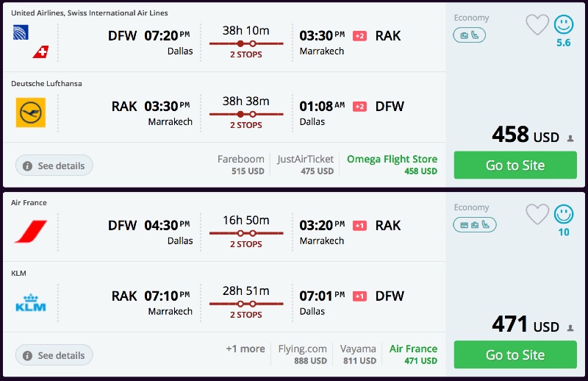Select the Fareboom 515 USD offer
Viewport: 588px width, 381px height.
[x=241, y=165]
